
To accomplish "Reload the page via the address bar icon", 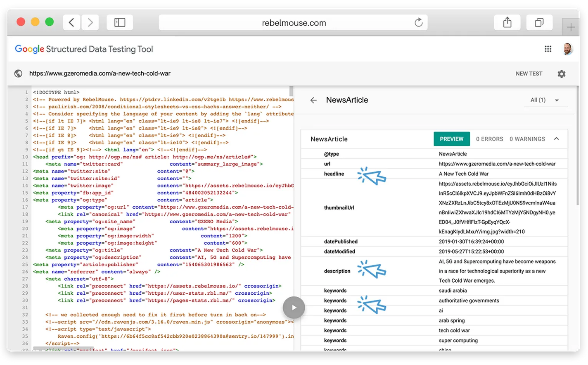I will coord(418,22).
